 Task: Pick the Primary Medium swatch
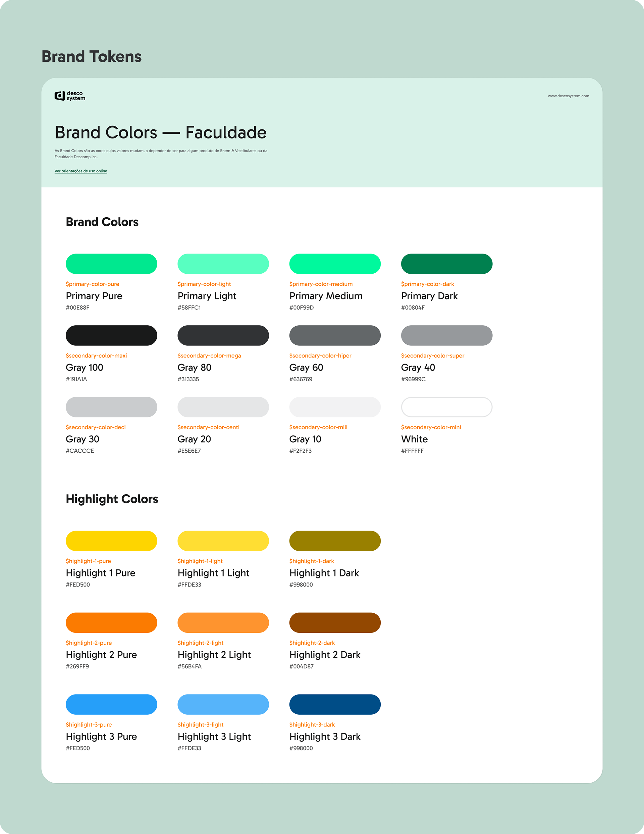click(335, 264)
